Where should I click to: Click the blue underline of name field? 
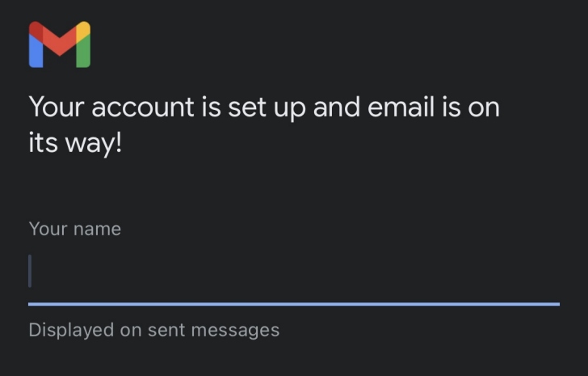[x=294, y=304]
